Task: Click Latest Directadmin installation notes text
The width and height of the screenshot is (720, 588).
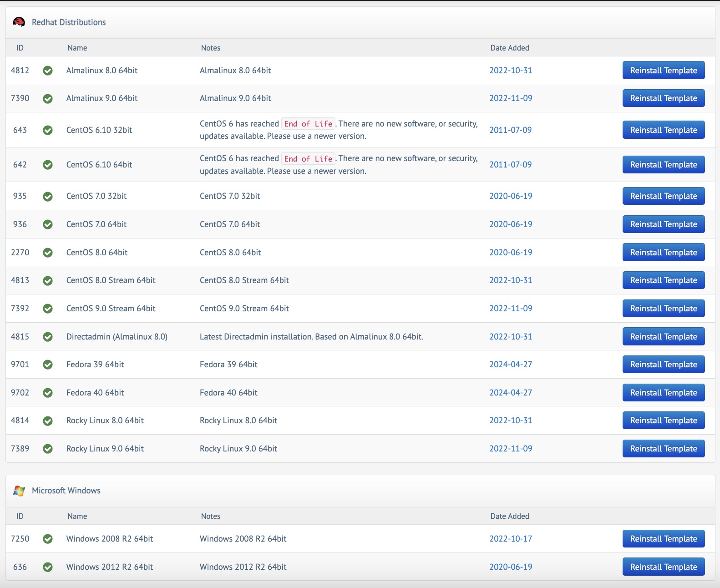Action: (311, 336)
